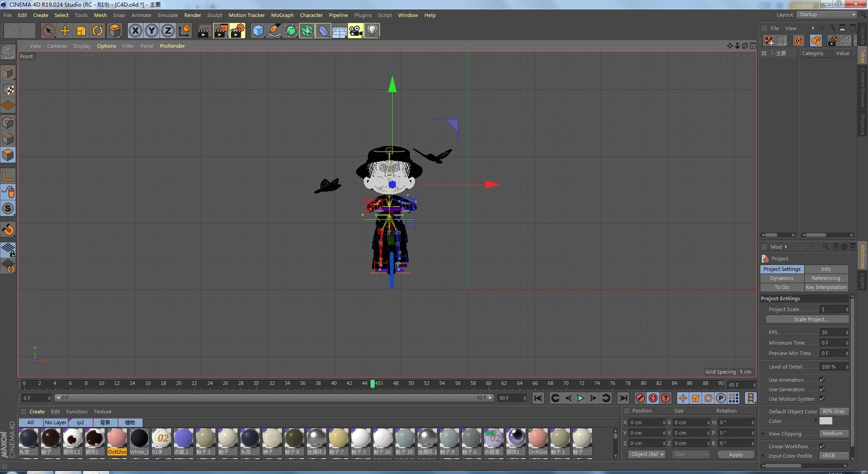Switch to the Dynamics tab
The width and height of the screenshot is (868, 474).
point(782,278)
